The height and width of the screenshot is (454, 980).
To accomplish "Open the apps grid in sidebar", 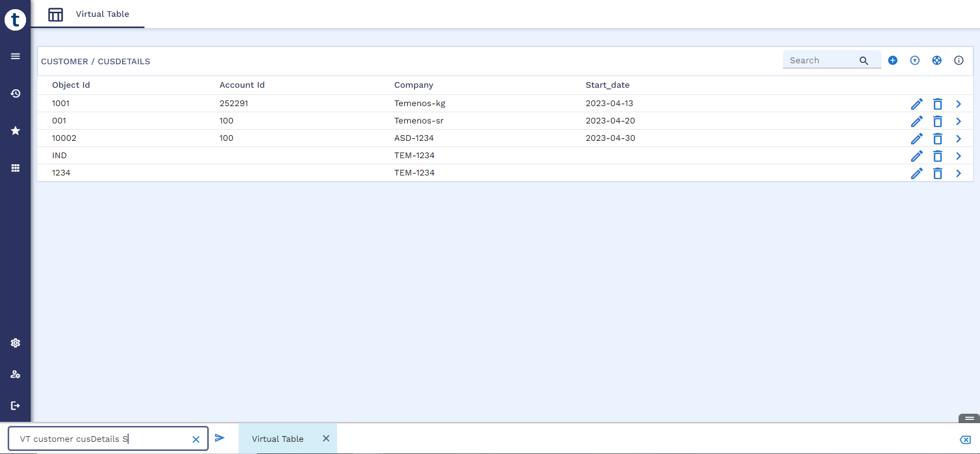I will pyautogui.click(x=15, y=168).
